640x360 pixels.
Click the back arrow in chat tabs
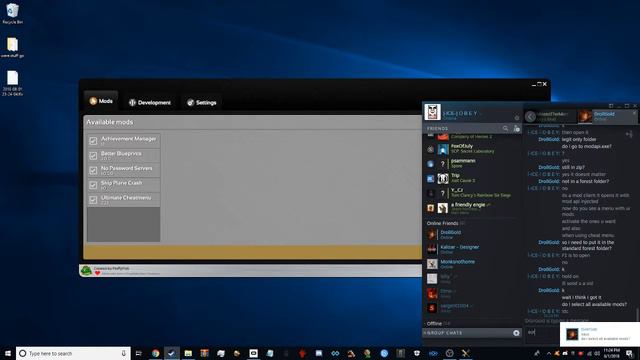pos(530,117)
